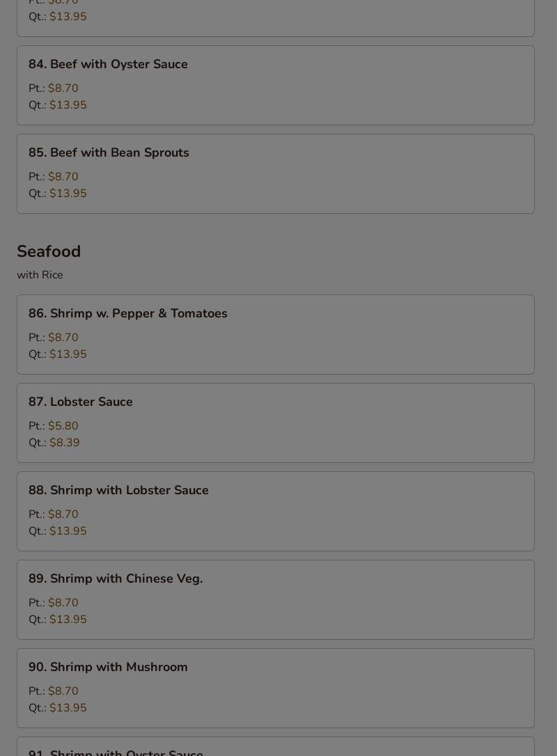
Task: Select Beef with Bean Sprouts menu card
Action: [x=275, y=173]
